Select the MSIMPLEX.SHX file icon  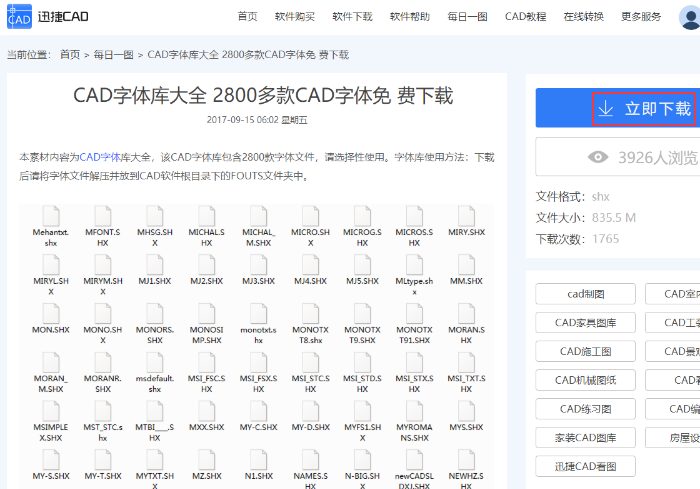[51, 410]
